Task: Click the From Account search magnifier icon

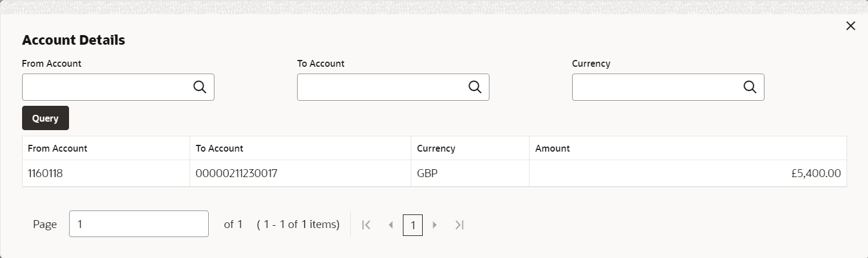Action: (200, 87)
